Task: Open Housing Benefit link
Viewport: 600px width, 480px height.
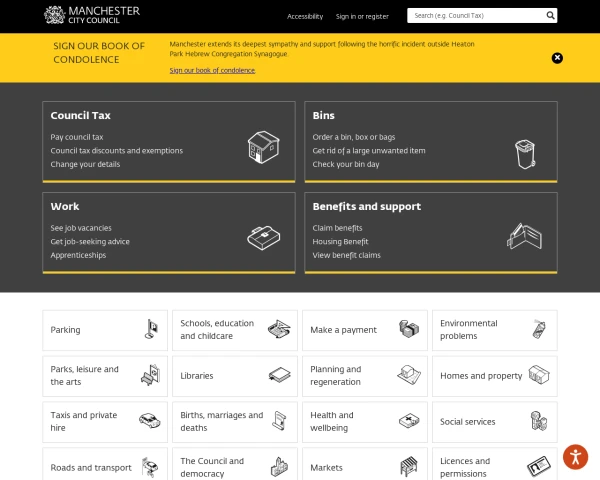Action: click(340, 242)
